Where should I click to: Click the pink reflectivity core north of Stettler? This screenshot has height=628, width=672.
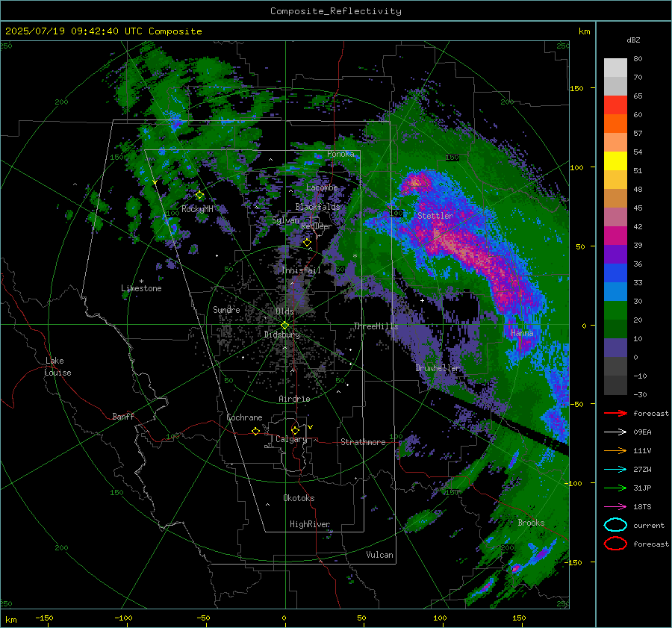point(415,182)
